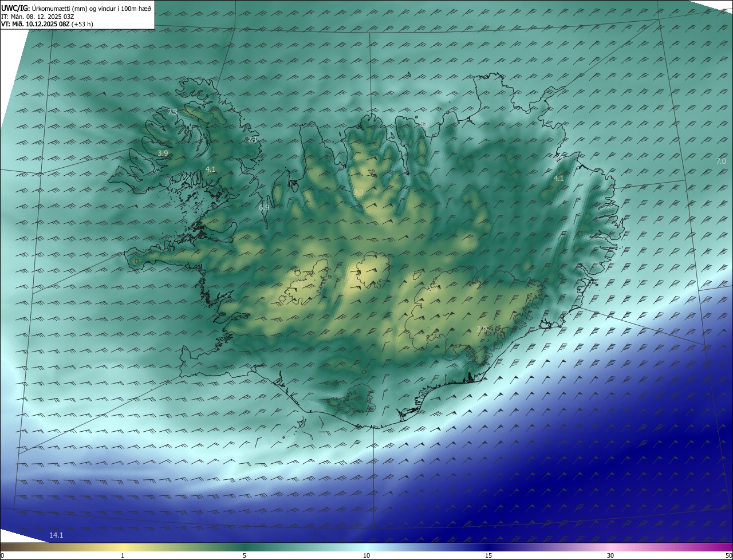Viewport: 733px width, 560px height.
Task: Click the 14.1 value label on the map
Action: point(56,535)
